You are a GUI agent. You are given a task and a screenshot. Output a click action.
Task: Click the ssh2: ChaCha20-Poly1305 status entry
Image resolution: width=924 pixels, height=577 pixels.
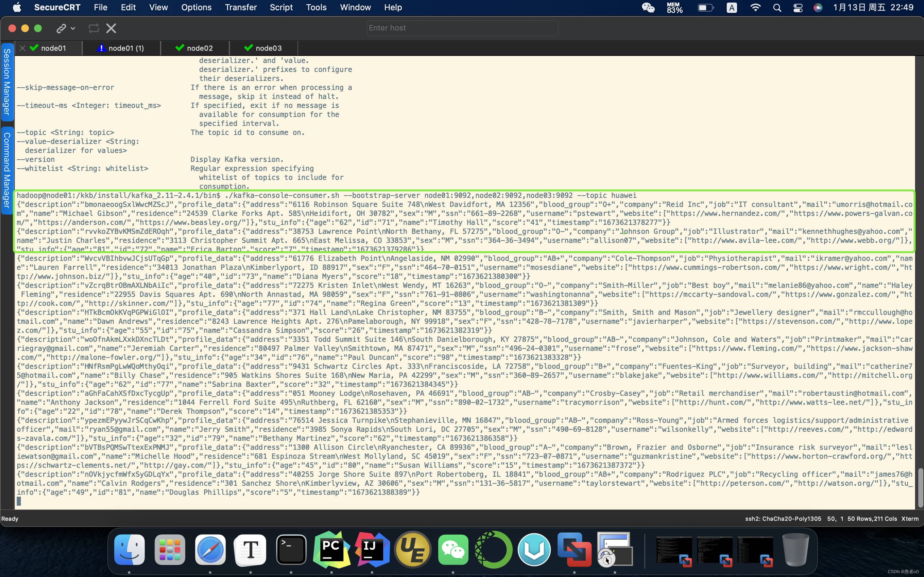tap(783, 519)
